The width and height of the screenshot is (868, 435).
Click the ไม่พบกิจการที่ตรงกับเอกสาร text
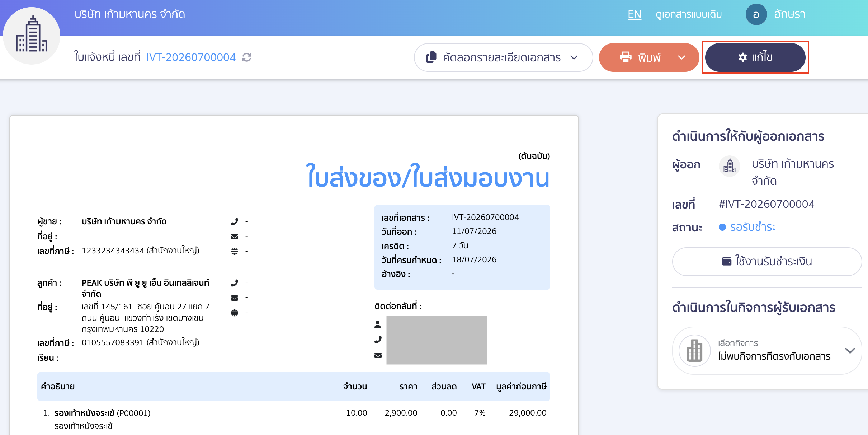pos(774,356)
